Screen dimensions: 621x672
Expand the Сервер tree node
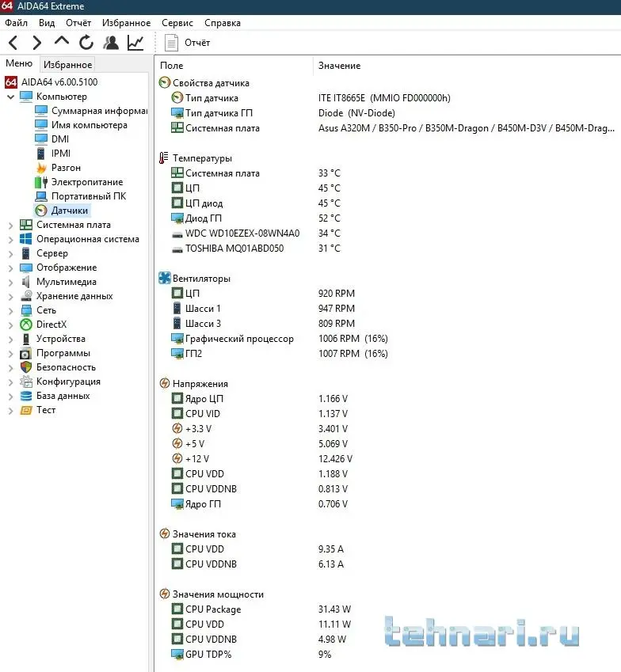11,254
